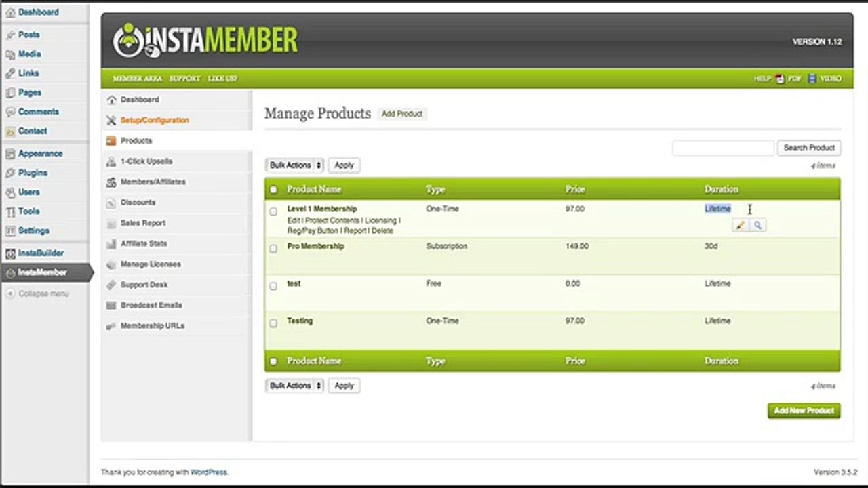Tick the Level 1 Membership checkbox
868x488 pixels.
pos(273,211)
